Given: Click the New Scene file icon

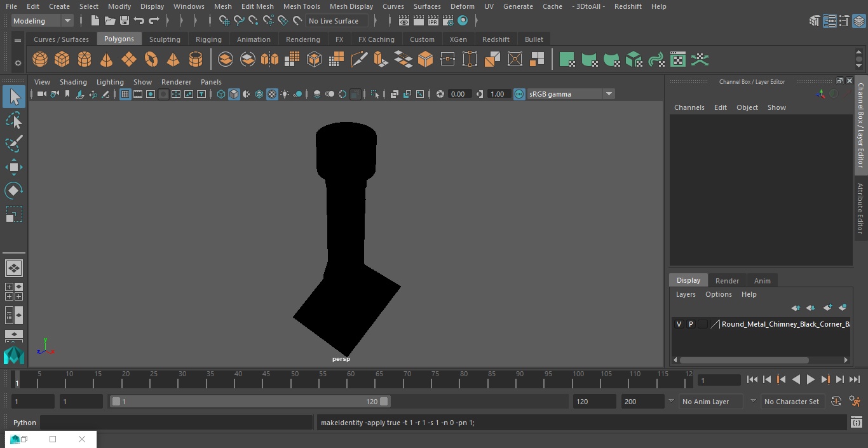Looking at the screenshot, I should 95,21.
